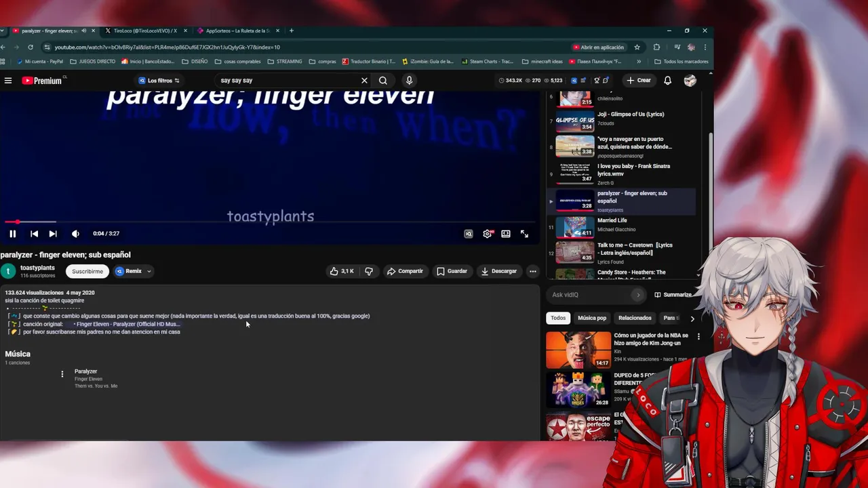This screenshot has width=868, height=488.
Task: Open the player settings gear
Action: pos(487,234)
